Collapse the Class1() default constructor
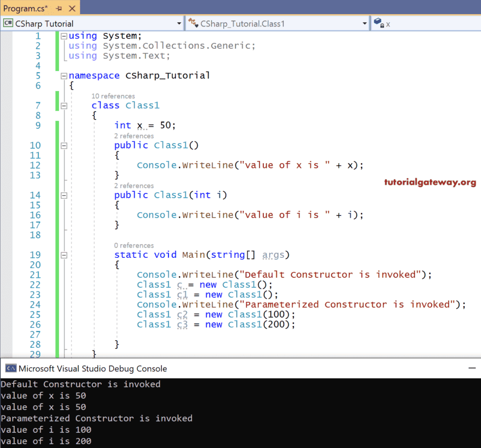 coord(64,145)
